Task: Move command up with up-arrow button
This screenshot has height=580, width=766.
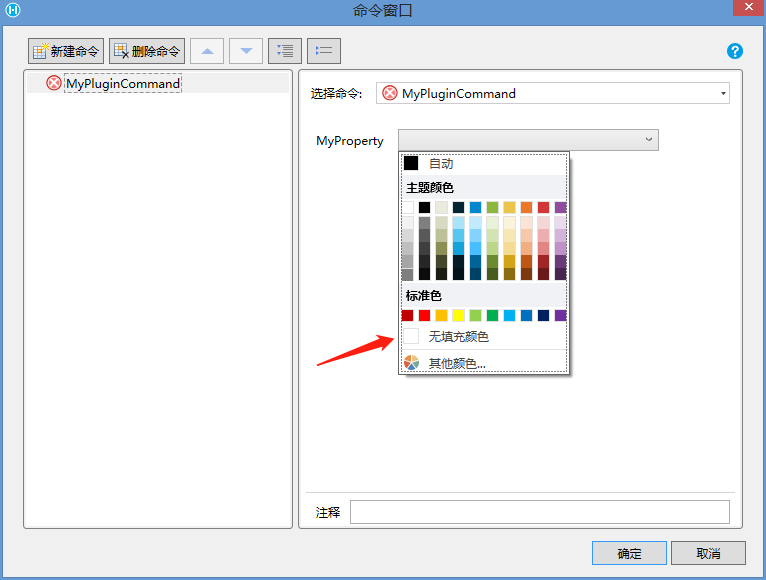Action: click(x=207, y=51)
